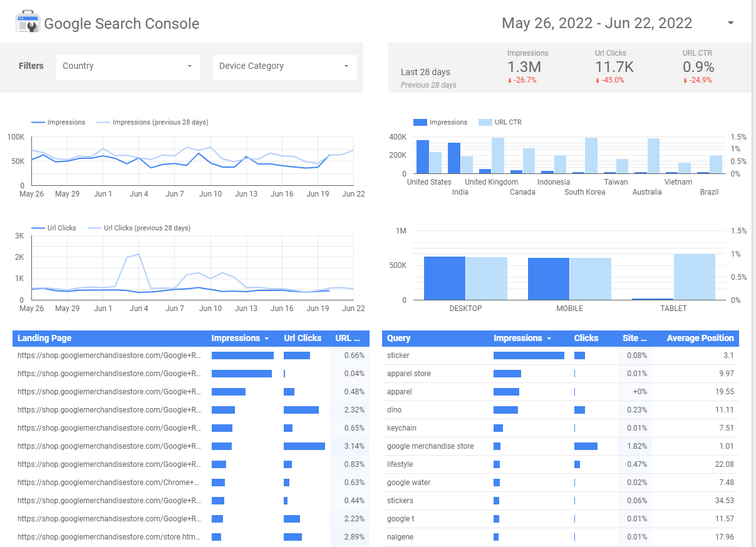
Task: Select the apparel store query row
Action: coord(561,374)
